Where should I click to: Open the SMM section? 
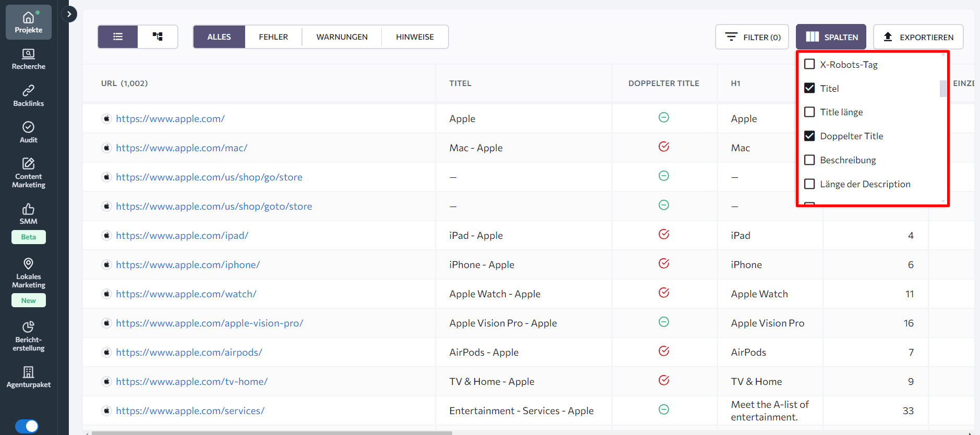pos(29,214)
